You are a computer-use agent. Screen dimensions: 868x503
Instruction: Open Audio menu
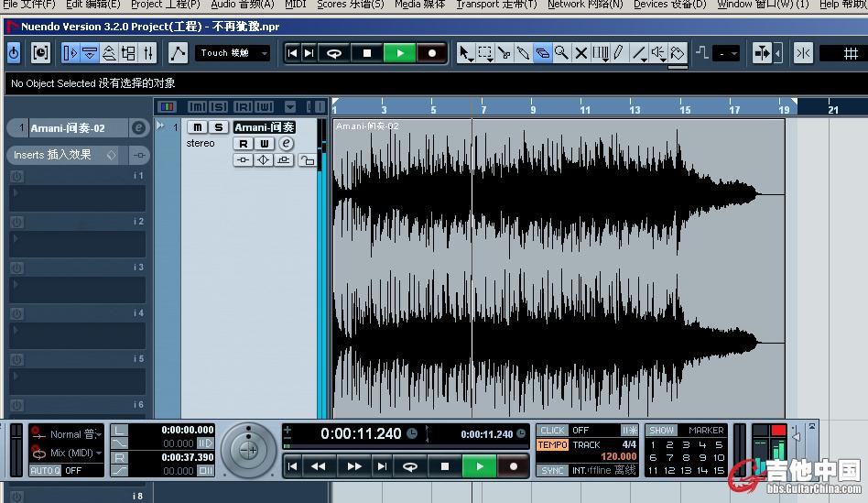click(243, 5)
